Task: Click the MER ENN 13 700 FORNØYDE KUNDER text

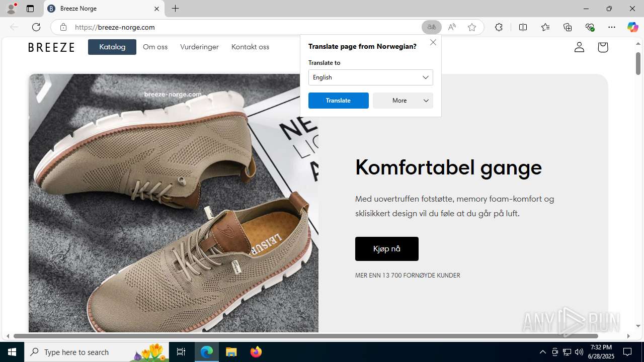Action: (x=408, y=276)
